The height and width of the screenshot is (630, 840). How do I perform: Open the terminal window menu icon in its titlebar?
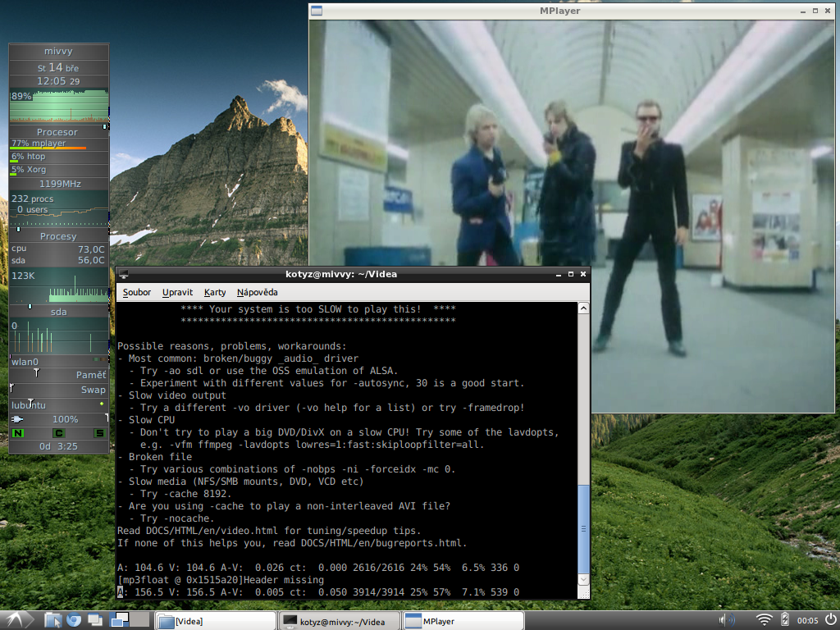(124, 274)
